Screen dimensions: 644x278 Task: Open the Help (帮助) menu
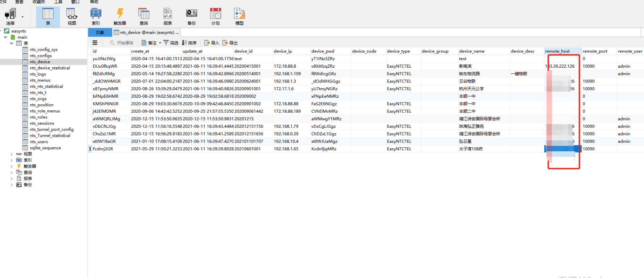tap(94, 2)
